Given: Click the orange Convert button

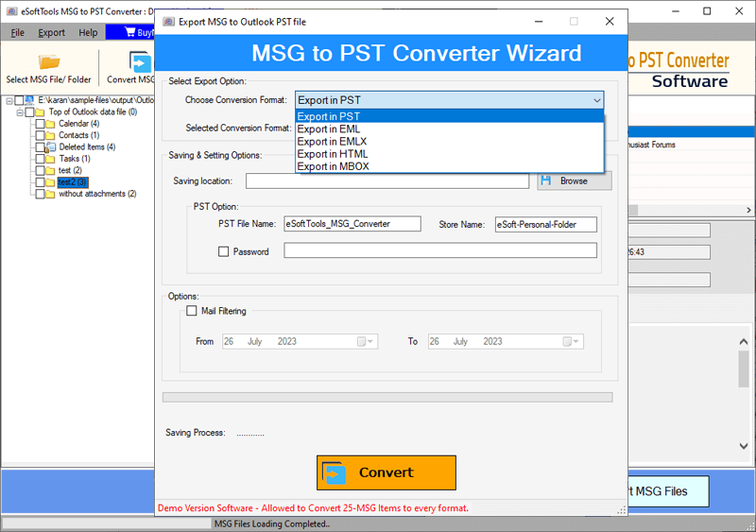Looking at the screenshot, I should [x=387, y=472].
